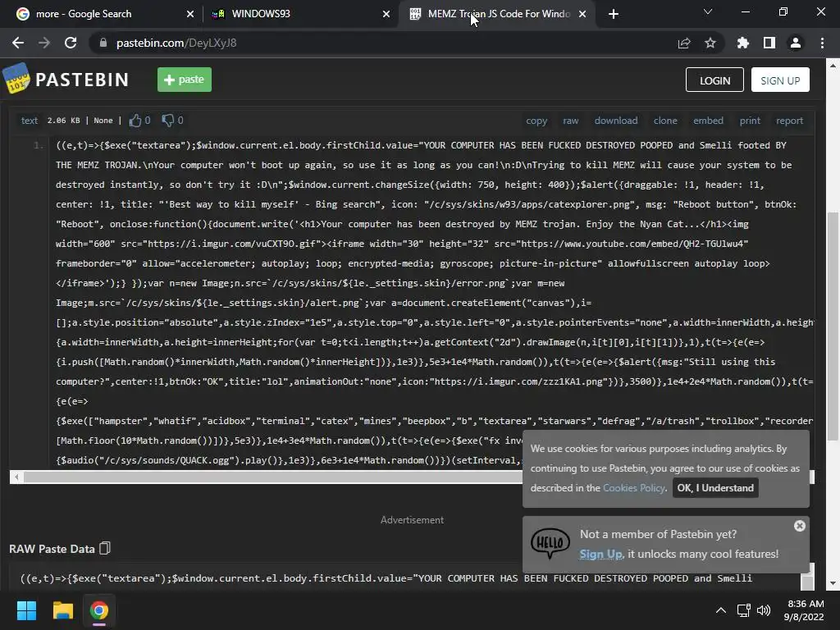Share this page icon in address bar

pos(684,43)
